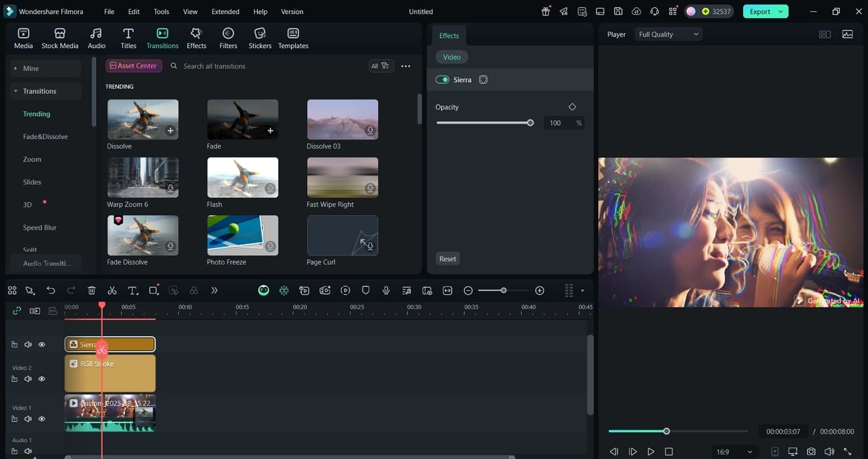Image resolution: width=868 pixels, height=459 pixels.
Task: Zoom in the timeline with plus icon
Action: click(539, 291)
